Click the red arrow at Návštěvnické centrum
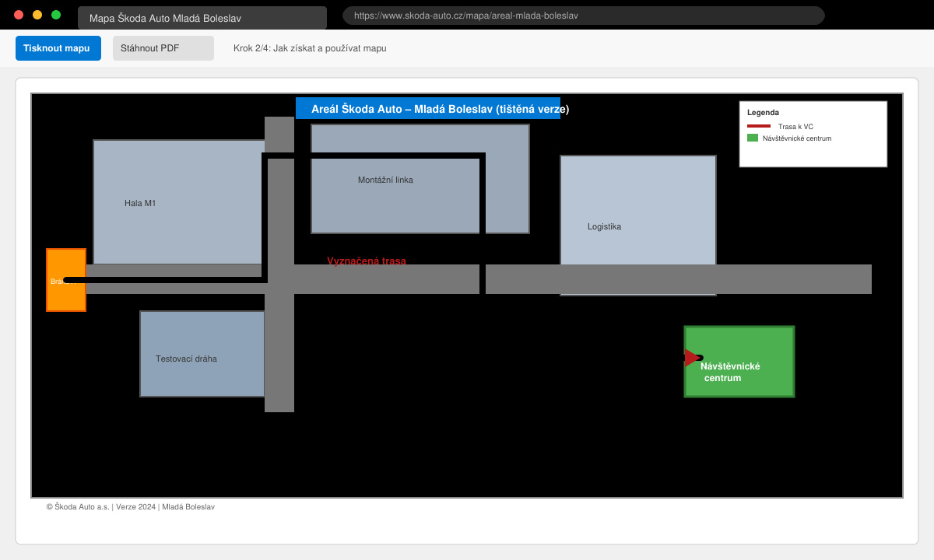The width and height of the screenshot is (934, 560). 691,358
